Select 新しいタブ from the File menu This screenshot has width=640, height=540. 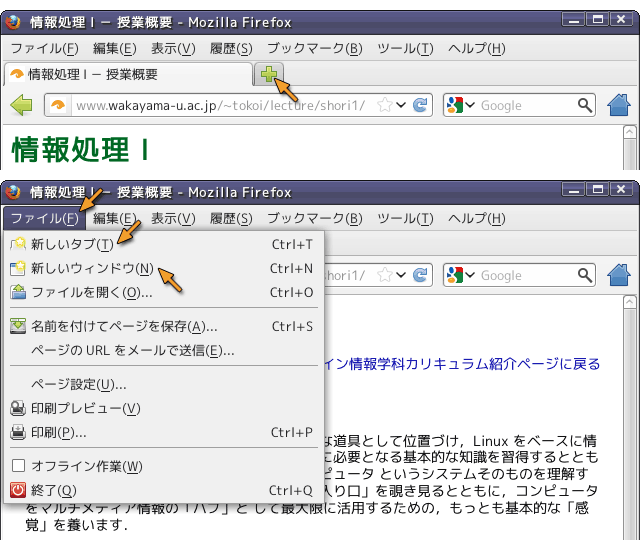tap(71, 244)
